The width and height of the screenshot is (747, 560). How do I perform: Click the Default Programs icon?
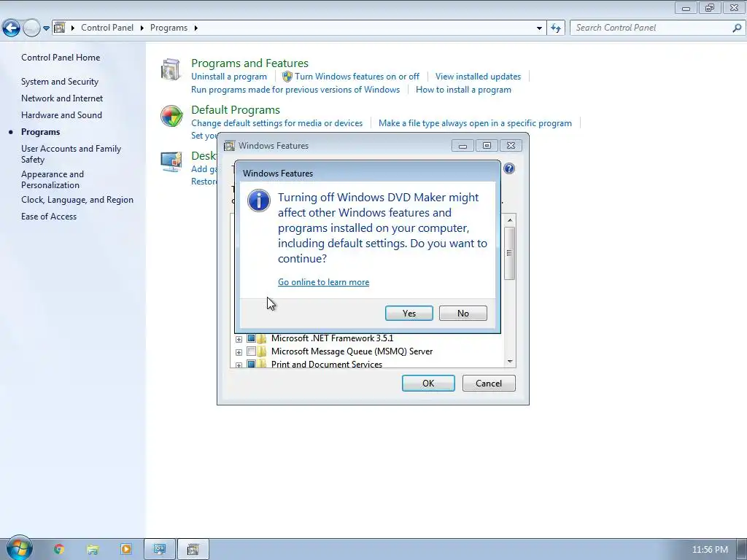tap(171, 116)
